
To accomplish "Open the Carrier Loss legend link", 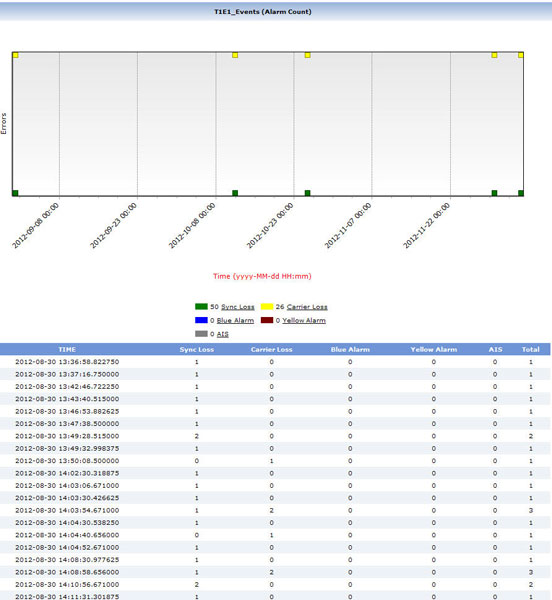I will (307, 307).
